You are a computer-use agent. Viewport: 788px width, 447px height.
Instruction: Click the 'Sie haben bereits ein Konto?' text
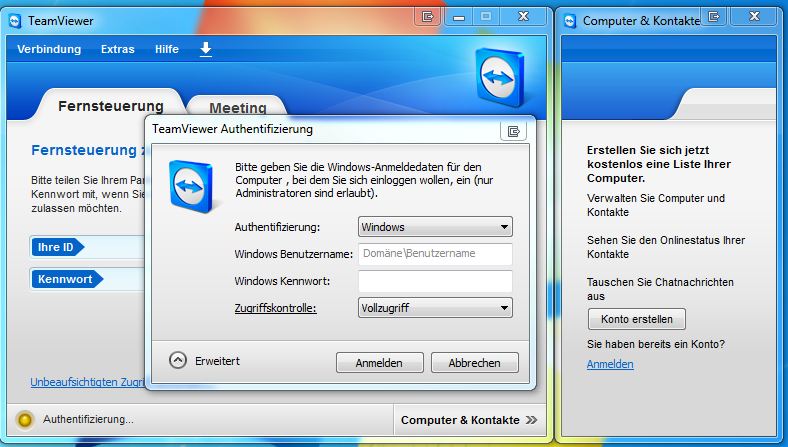click(656, 344)
